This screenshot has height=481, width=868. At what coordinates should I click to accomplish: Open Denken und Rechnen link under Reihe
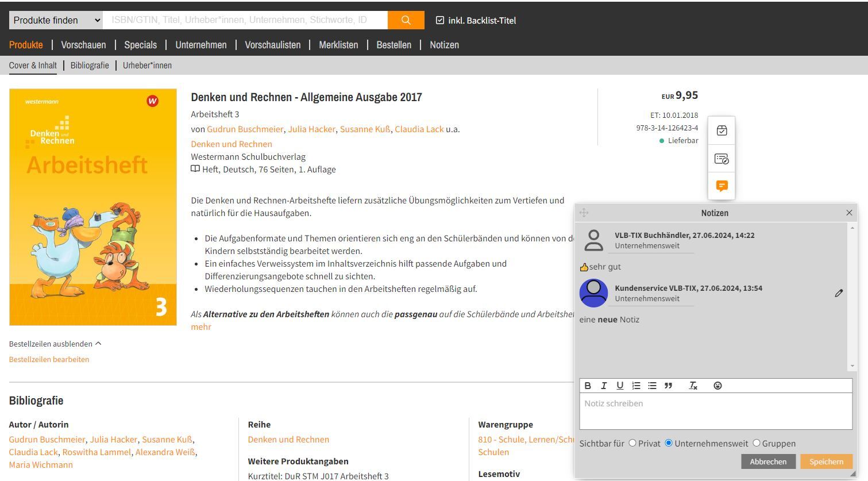[288, 440]
